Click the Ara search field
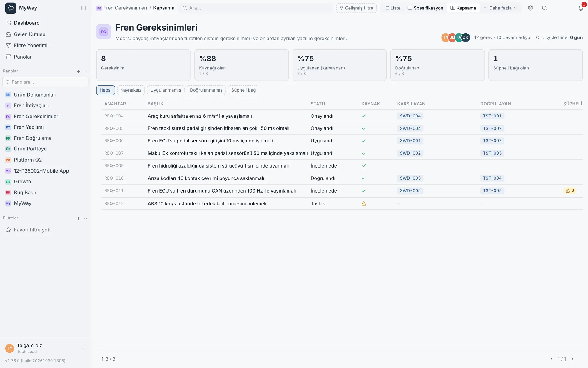 256,8
